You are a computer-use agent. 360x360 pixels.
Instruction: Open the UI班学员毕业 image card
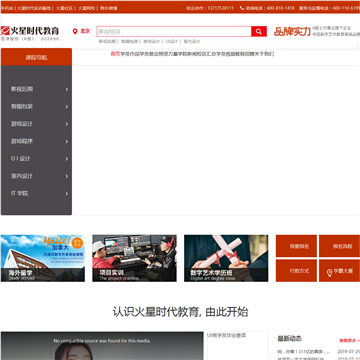[238, 346]
